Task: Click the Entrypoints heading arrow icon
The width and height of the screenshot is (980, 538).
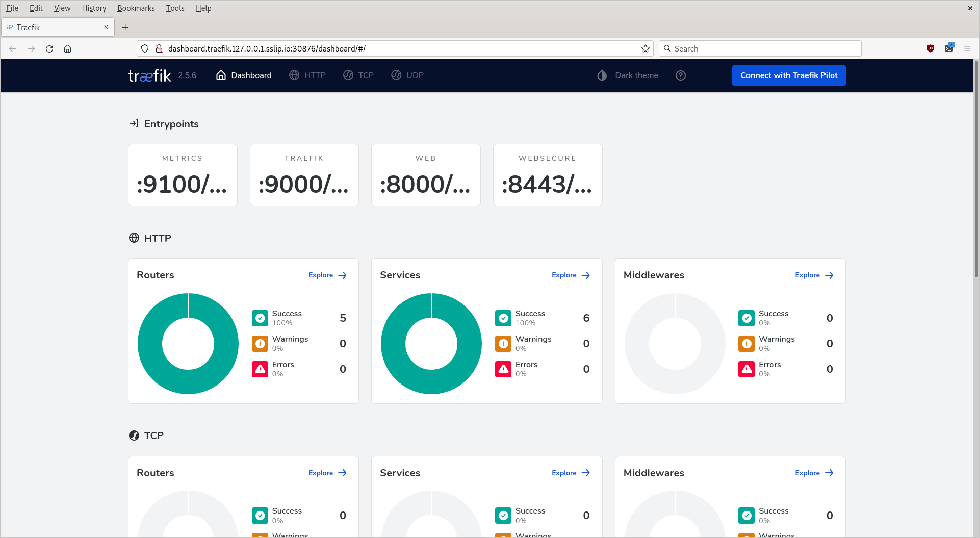Action: coord(134,124)
